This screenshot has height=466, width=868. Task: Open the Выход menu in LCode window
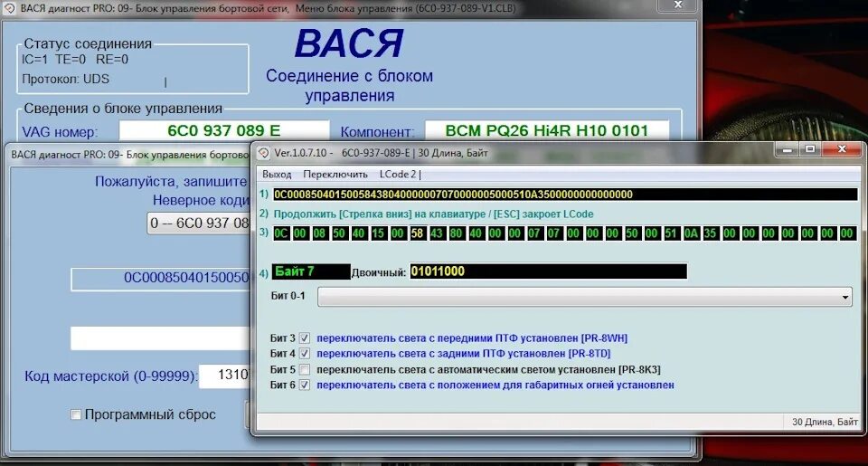pyautogui.click(x=277, y=174)
